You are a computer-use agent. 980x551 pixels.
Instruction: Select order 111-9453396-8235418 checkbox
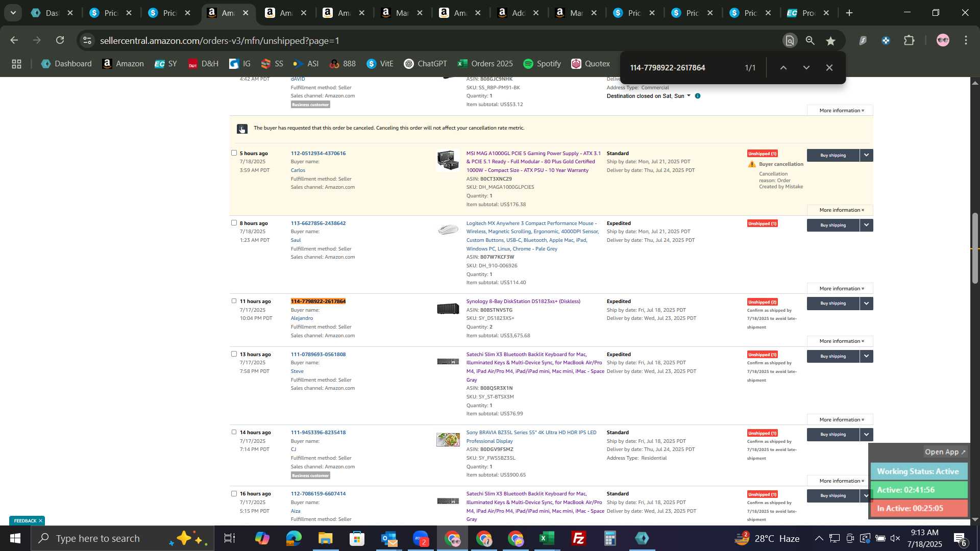click(234, 432)
